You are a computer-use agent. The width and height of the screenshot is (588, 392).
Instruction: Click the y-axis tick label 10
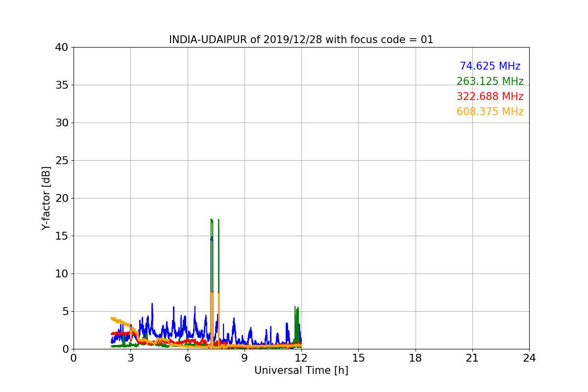[x=61, y=274]
